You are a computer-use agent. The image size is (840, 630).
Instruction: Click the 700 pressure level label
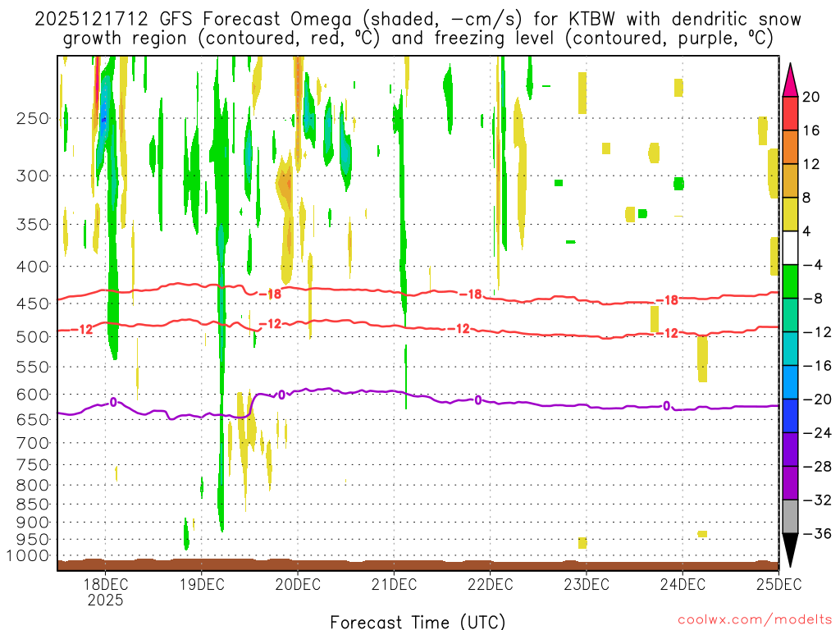33,443
